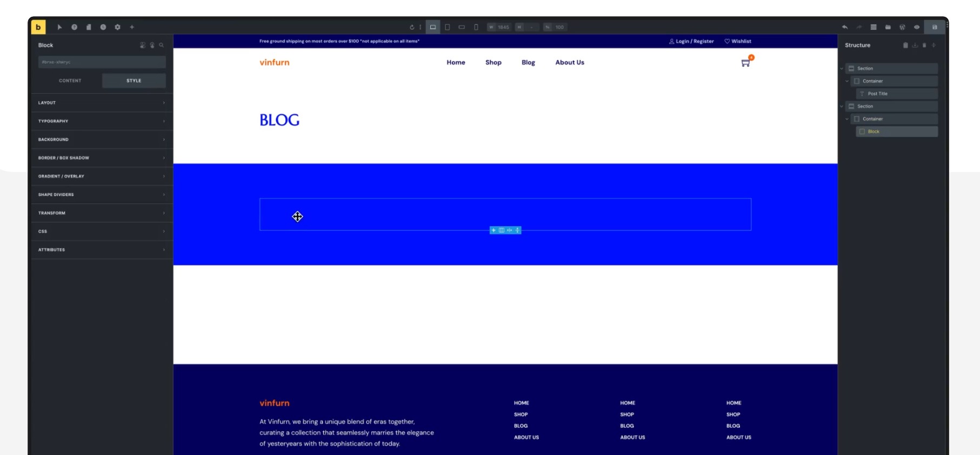980x455 pixels.
Task: Click the WordPress logo icon
Action: pos(902,27)
